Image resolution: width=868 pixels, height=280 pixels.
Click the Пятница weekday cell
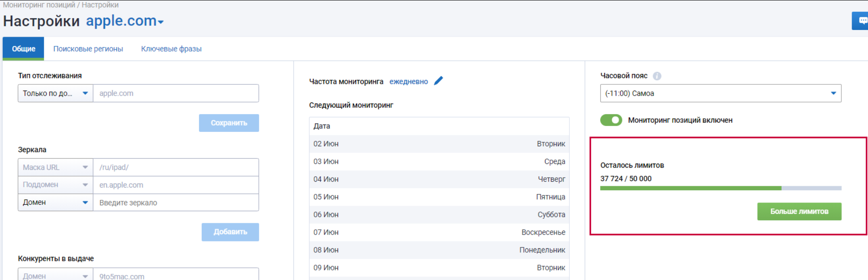550,197
